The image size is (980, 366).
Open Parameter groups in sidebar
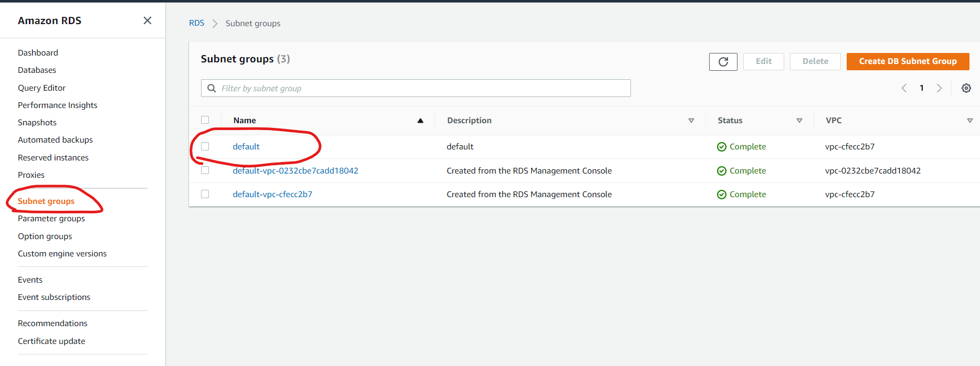(x=51, y=219)
